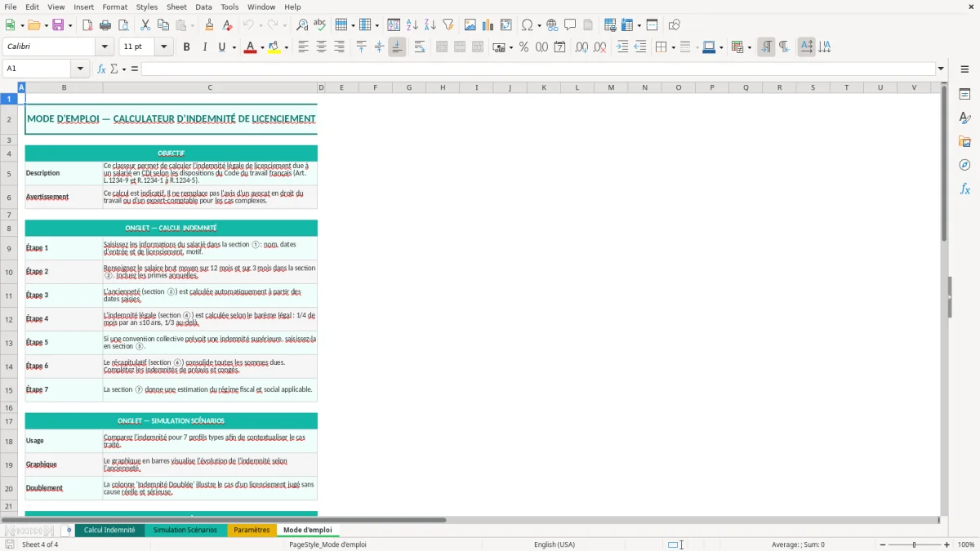Screen dimensions: 980x551
Task: Format as percent
Action: 523,47
